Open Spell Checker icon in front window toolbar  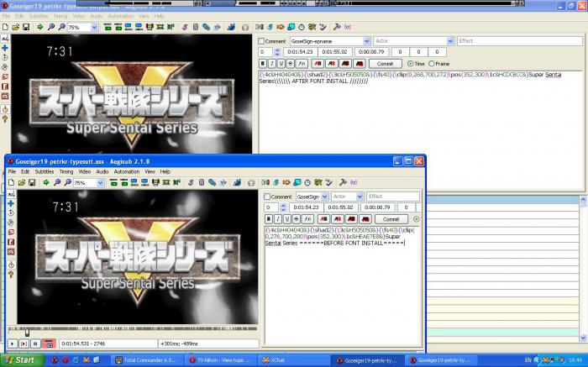pos(329,182)
